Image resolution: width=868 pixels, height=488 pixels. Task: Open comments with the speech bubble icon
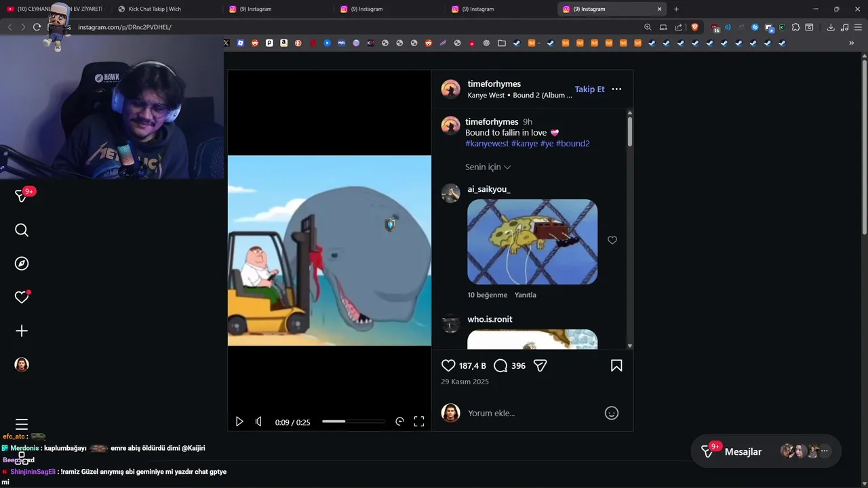(x=500, y=365)
